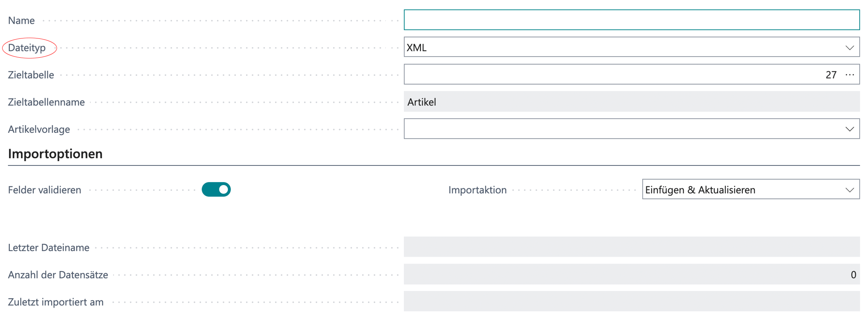The image size is (868, 320).
Task: Disable the Felder validieren toggle
Action: click(x=216, y=190)
